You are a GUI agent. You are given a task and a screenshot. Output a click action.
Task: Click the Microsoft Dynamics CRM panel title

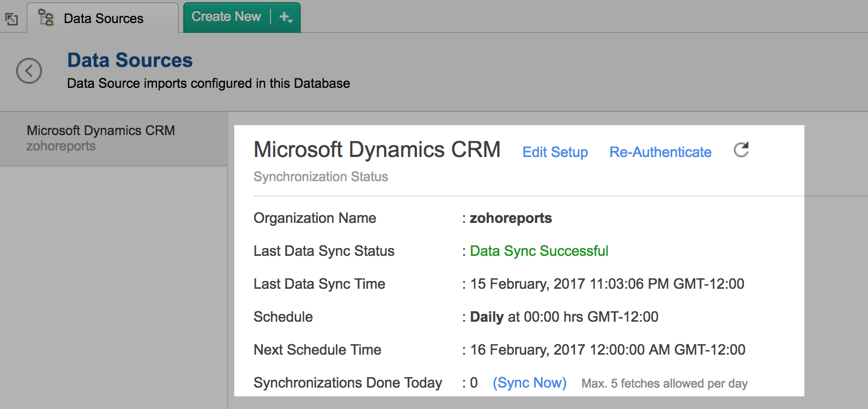[377, 150]
